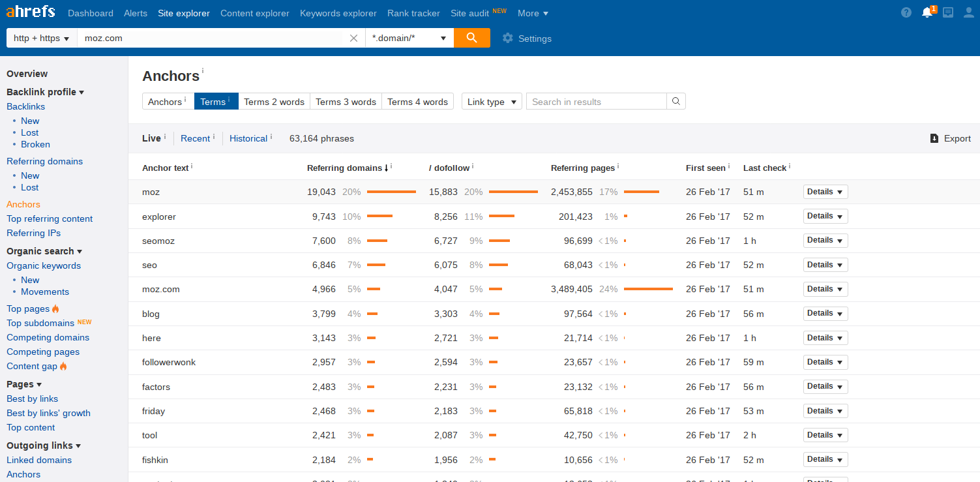Open the http + https protocol dropdown

(x=42, y=38)
